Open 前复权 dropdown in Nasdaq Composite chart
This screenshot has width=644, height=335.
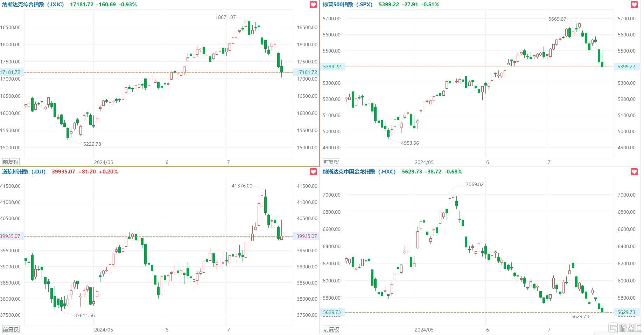[10, 162]
